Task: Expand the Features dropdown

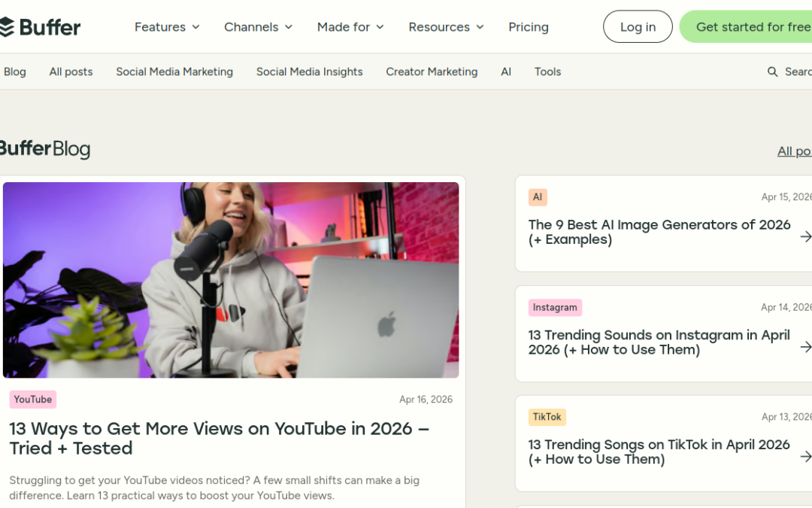Action: (167, 27)
